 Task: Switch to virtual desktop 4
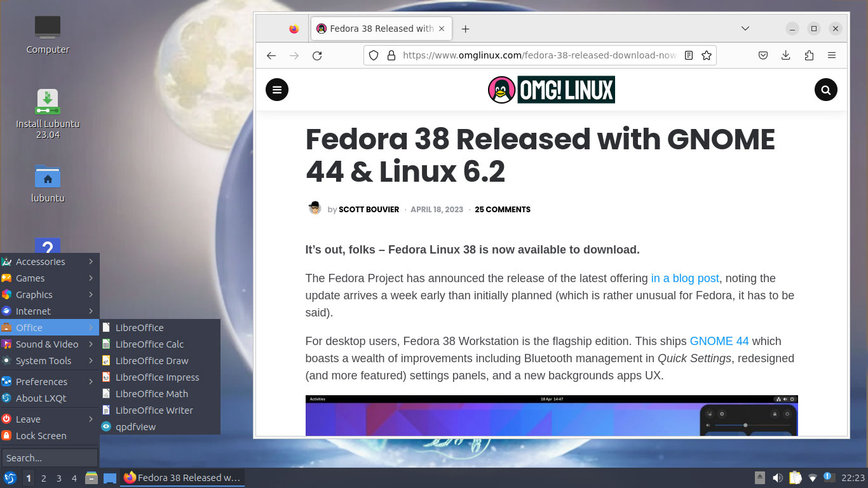pyautogui.click(x=74, y=478)
